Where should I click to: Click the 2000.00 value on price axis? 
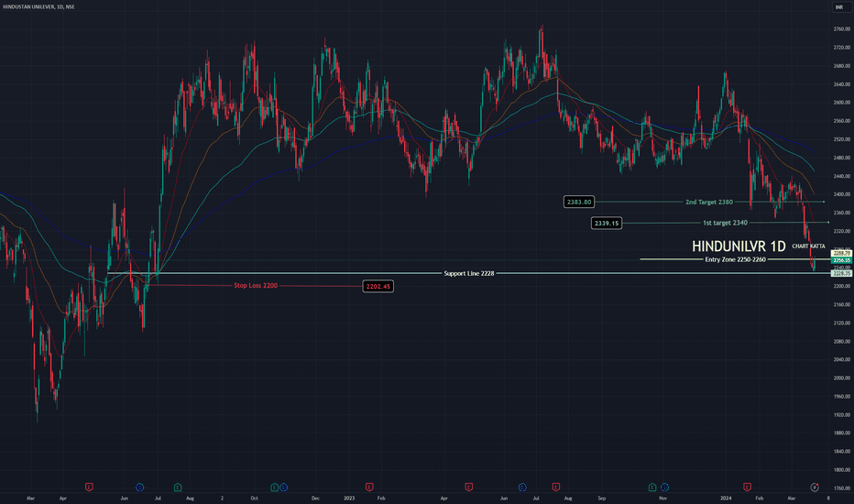coord(841,378)
